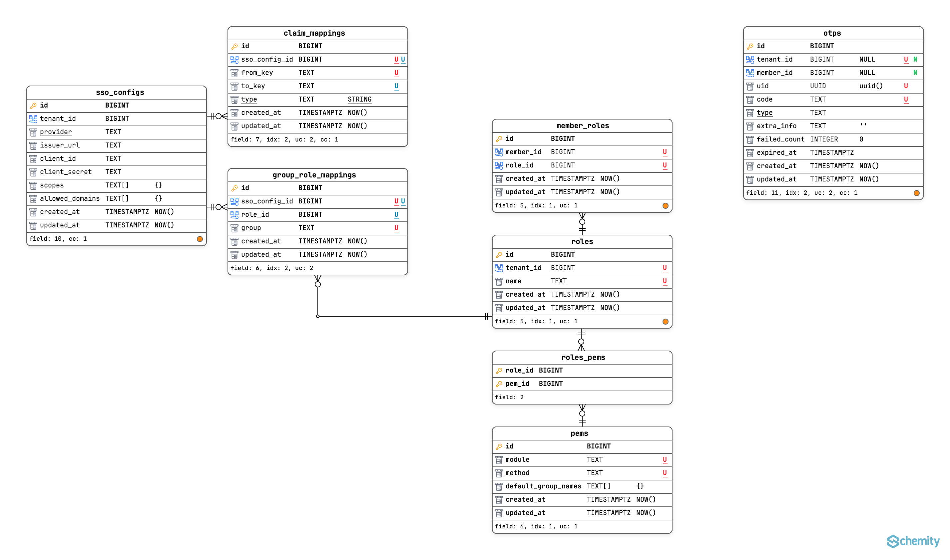
Task: Click the column icon next to expired_at
Action: [x=750, y=153]
